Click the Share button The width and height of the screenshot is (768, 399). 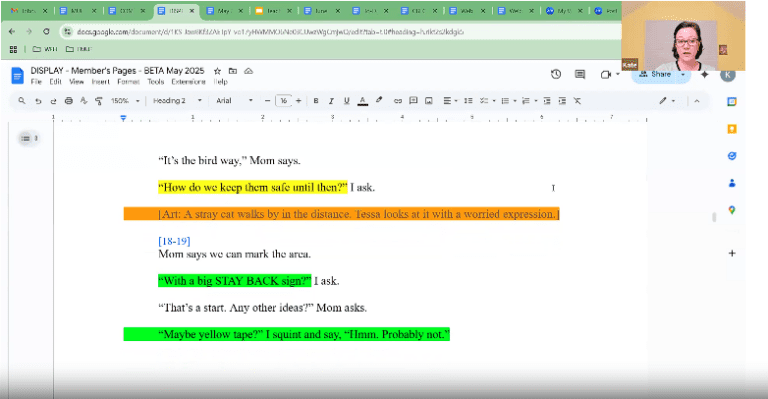[x=655, y=74]
